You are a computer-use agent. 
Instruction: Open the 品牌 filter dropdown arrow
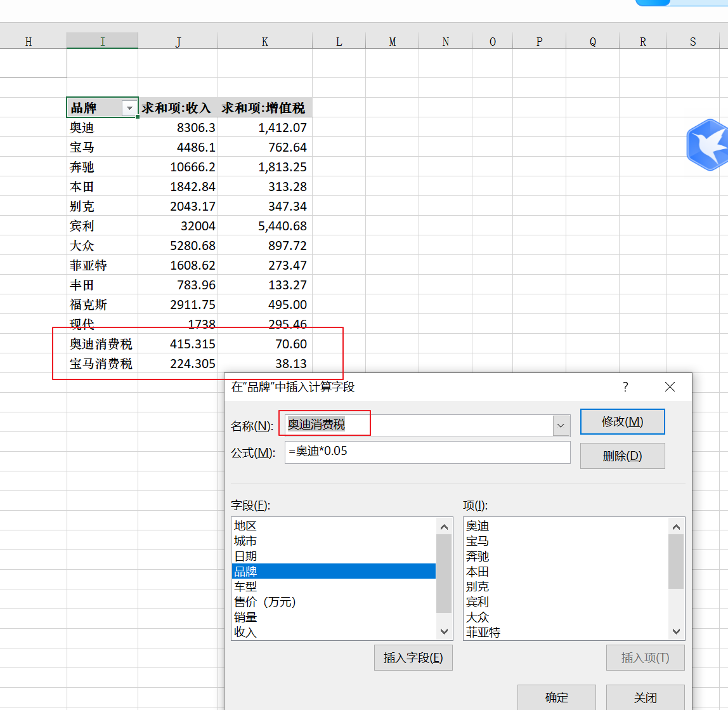click(x=129, y=108)
